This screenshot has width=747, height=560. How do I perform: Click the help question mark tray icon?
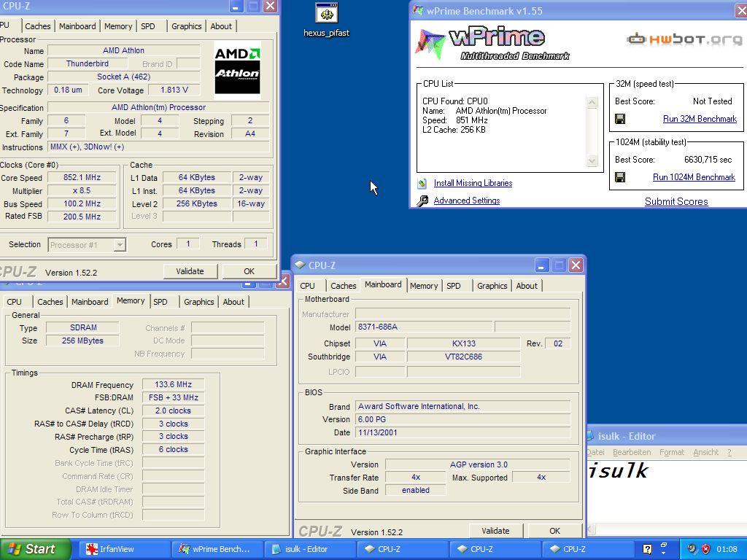(647, 549)
